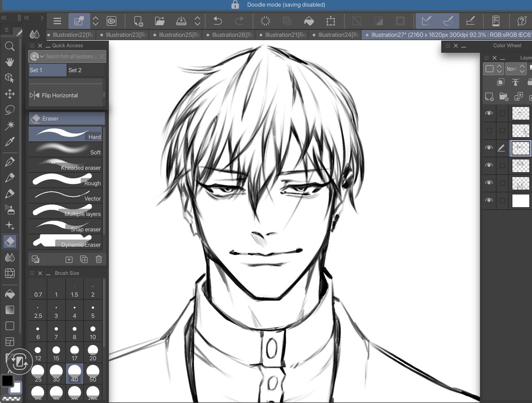
Task: Create a new canvas
Action: (138, 21)
